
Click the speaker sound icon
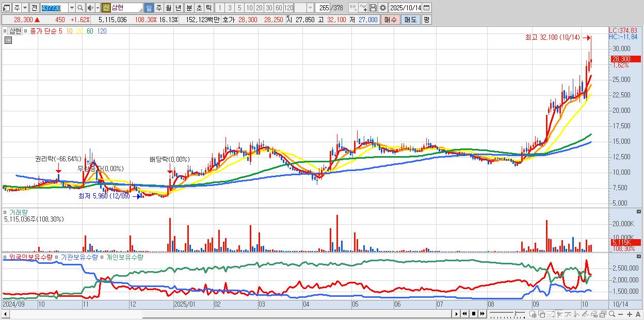pyautogui.click(x=90, y=8)
